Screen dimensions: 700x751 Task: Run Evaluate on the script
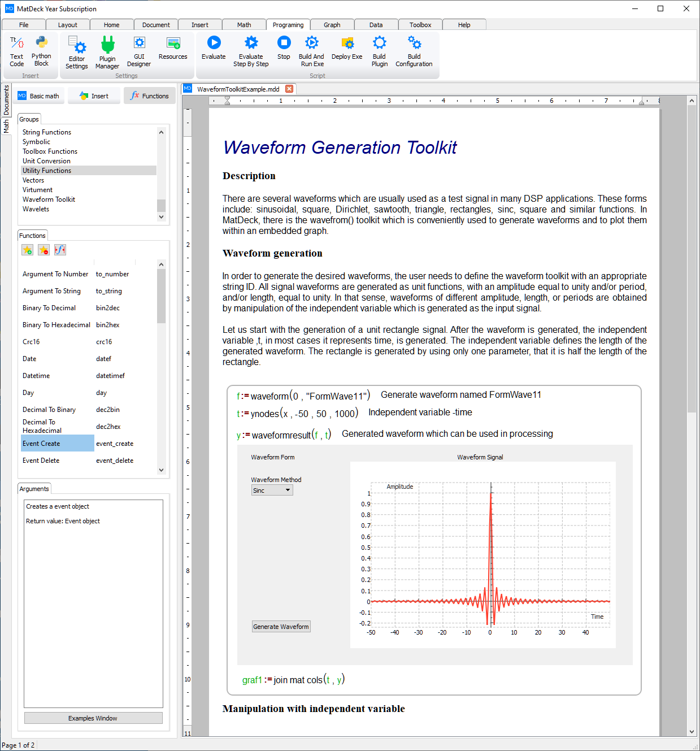click(x=214, y=49)
